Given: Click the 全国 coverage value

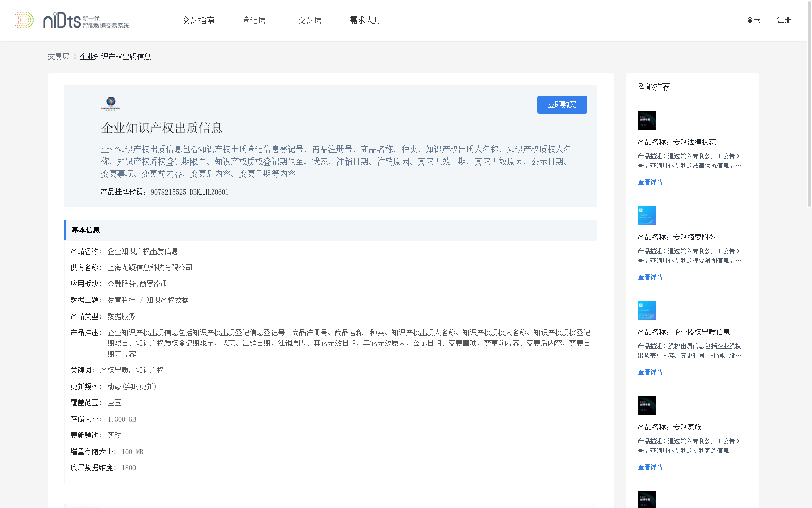Looking at the screenshot, I should click(x=114, y=403).
